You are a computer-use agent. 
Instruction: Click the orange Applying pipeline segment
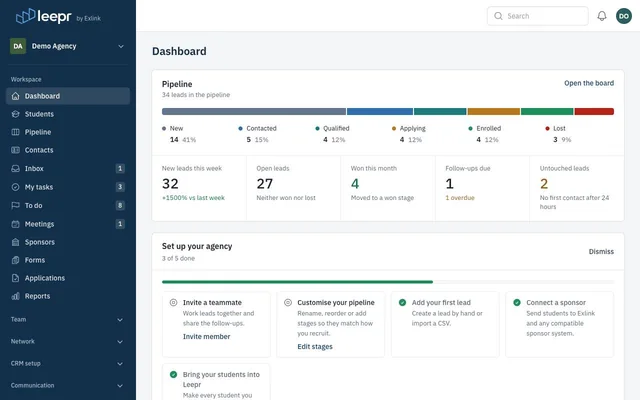tap(493, 111)
